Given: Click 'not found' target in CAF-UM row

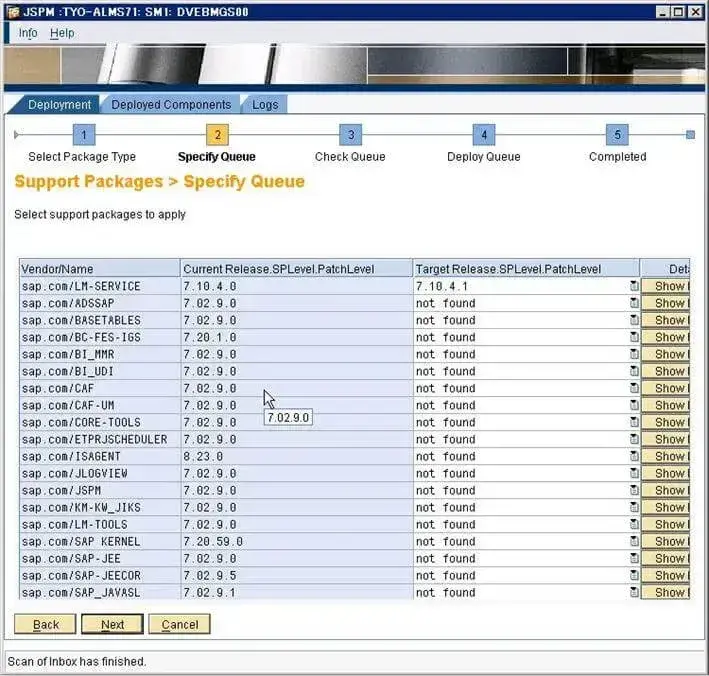Looking at the screenshot, I should [445, 405].
